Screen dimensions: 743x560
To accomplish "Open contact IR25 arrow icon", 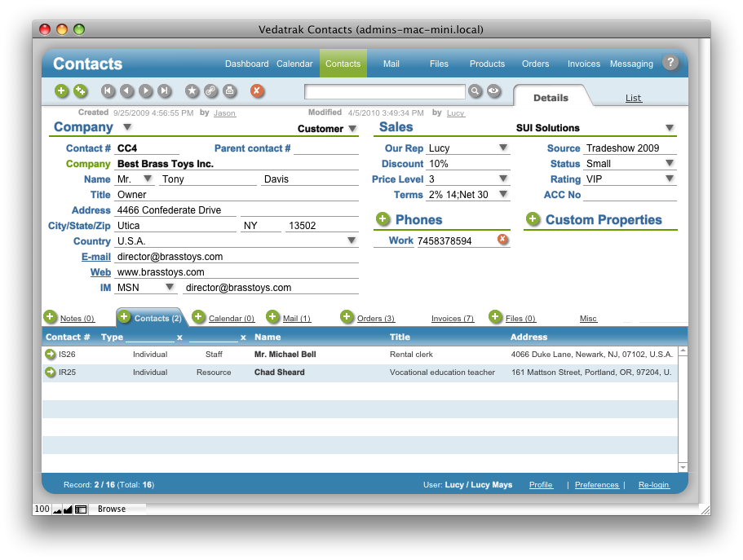I will tap(51, 372).
